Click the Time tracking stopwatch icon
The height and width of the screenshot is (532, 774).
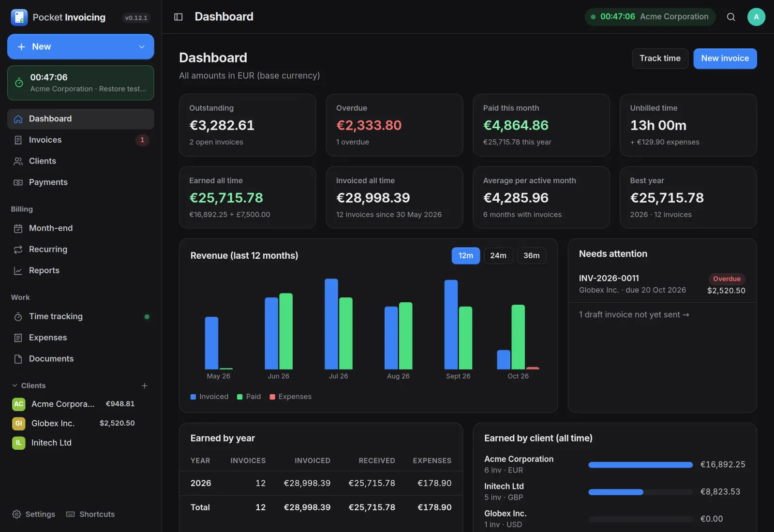point(18,317)
